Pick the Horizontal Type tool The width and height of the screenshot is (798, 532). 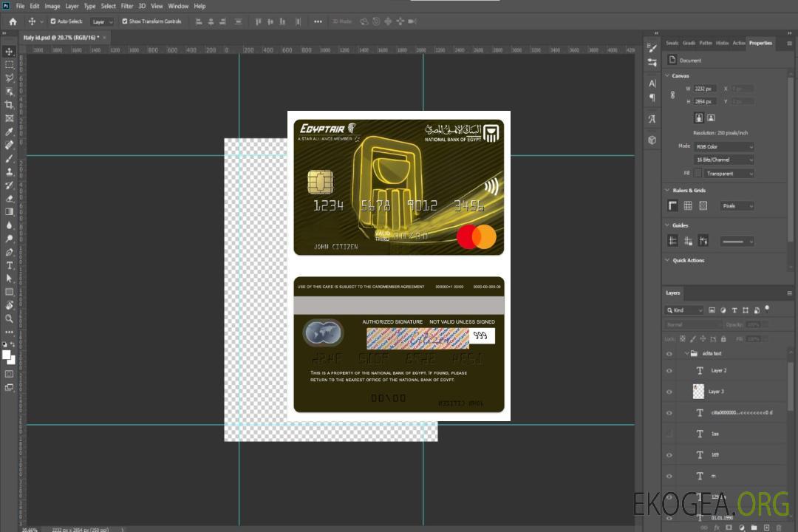click(x=10, y=265)
